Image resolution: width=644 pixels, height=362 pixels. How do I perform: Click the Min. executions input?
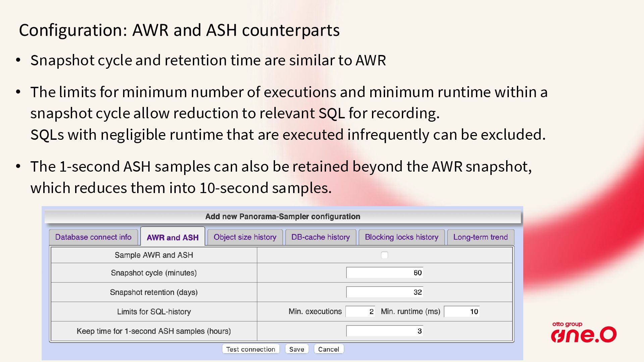pyautogui.click(x=360, y=312)
